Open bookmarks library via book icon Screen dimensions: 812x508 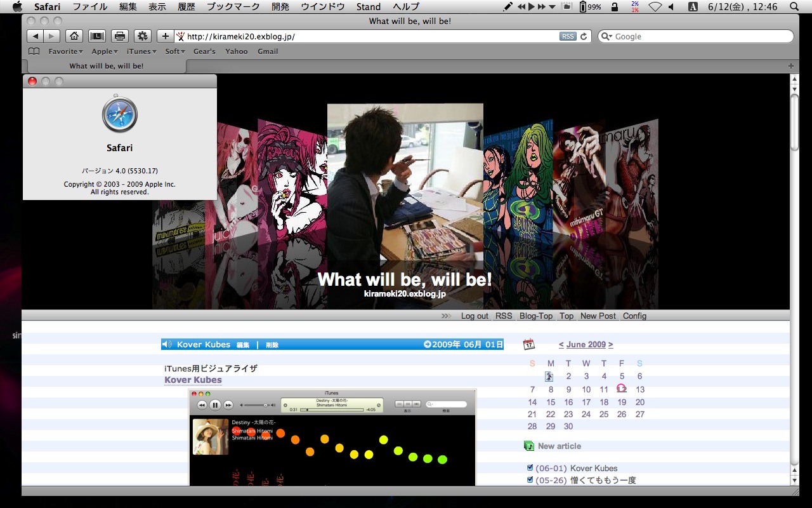click(x=34, y=51)
